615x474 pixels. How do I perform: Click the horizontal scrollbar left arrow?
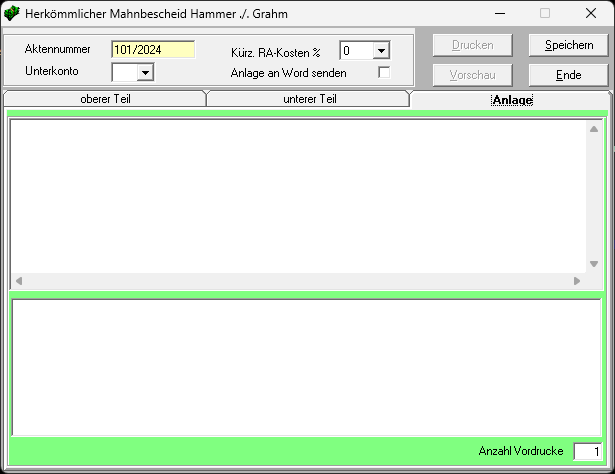pos(19,281)
